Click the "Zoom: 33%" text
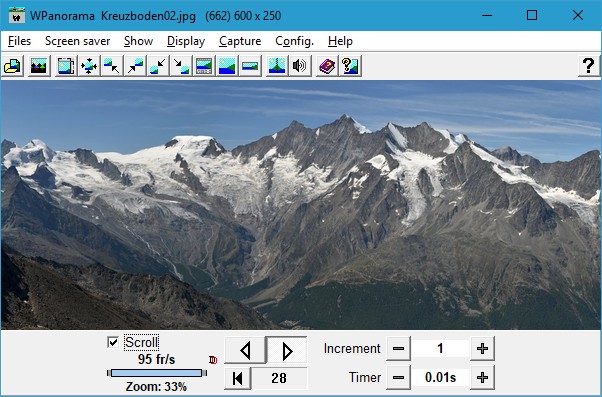The height and width of the screenshot is (397, 602). 156,386
